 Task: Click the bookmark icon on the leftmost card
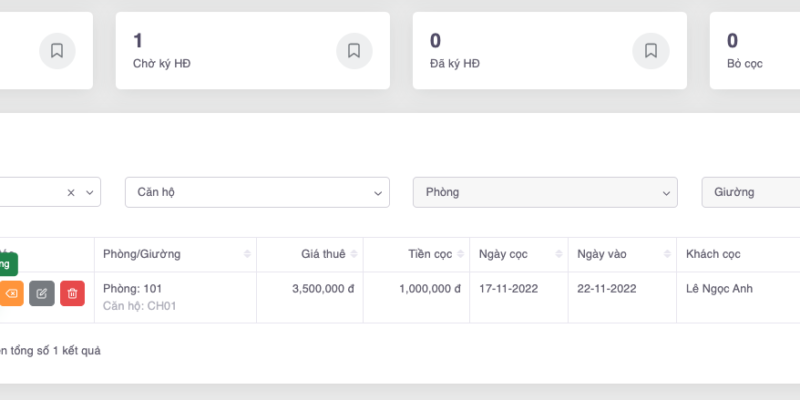57,51
